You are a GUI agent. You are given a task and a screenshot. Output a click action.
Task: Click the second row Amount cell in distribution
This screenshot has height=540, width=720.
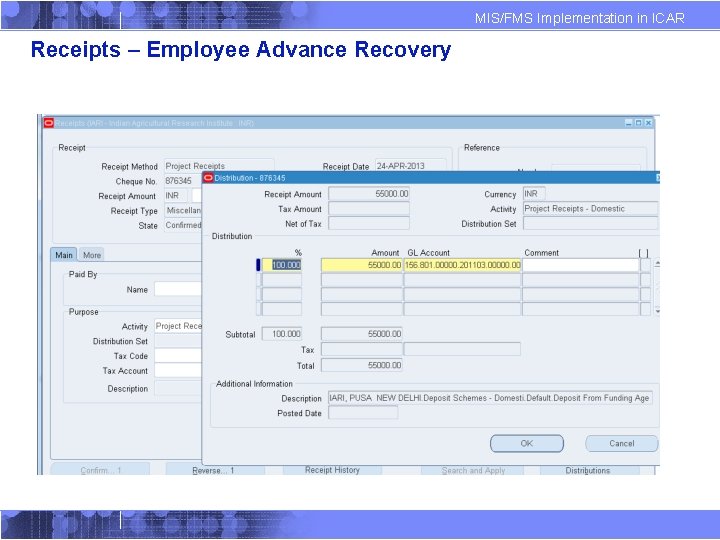362,280
